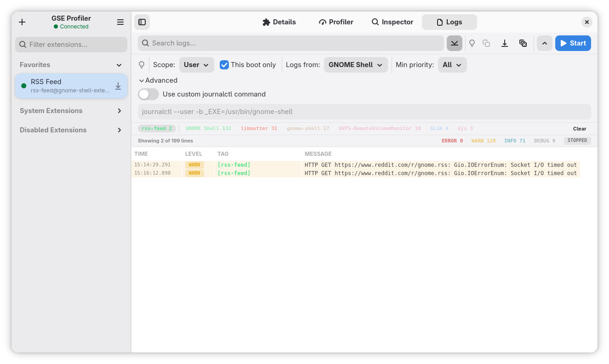Switch to the Inspector tab
Image resolution: width=609 pixels, height=364 pixels.
point(393,22)
